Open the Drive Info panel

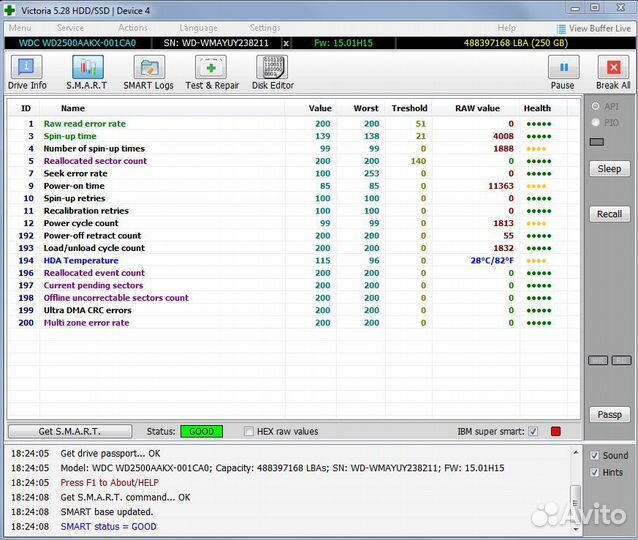pos(27,73)
